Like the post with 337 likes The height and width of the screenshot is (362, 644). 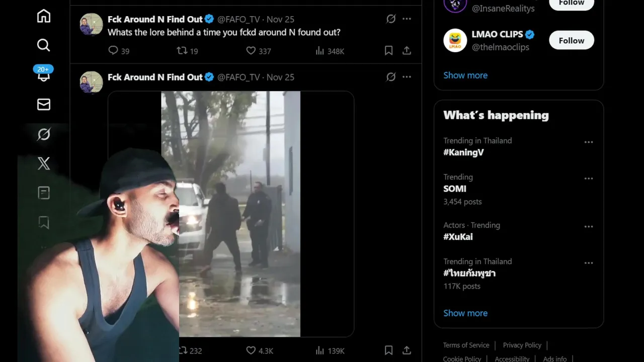click(x=251, y=50)
